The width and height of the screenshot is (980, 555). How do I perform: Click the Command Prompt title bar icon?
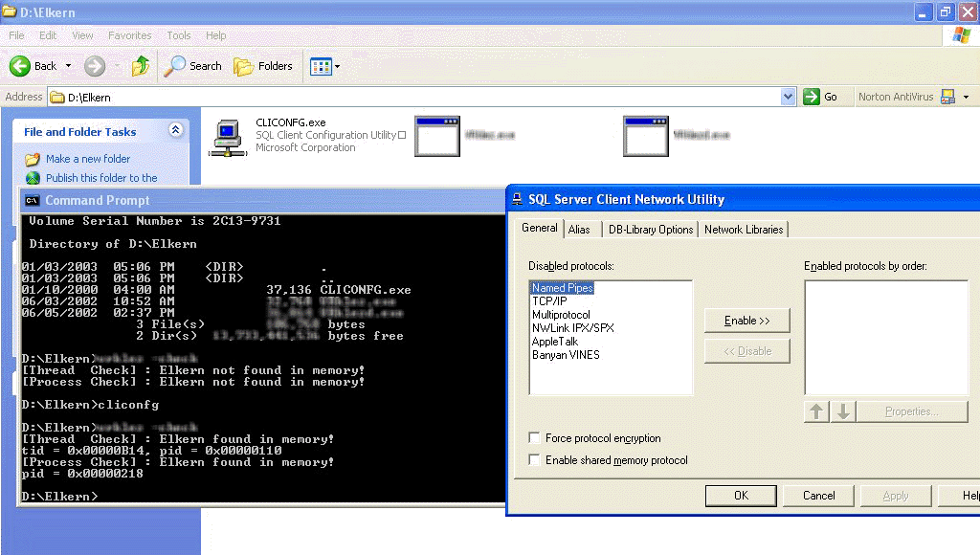32,201
